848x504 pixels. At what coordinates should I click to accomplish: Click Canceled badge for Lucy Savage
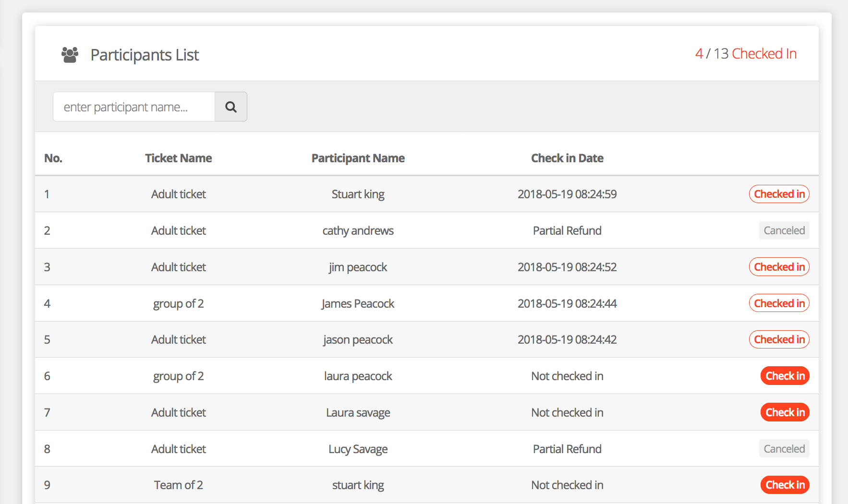784,449
